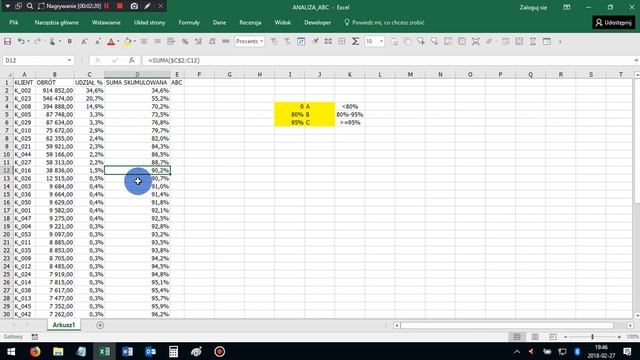Click the Windows Start button
This screenshot has height=360, width=640.
11,351
